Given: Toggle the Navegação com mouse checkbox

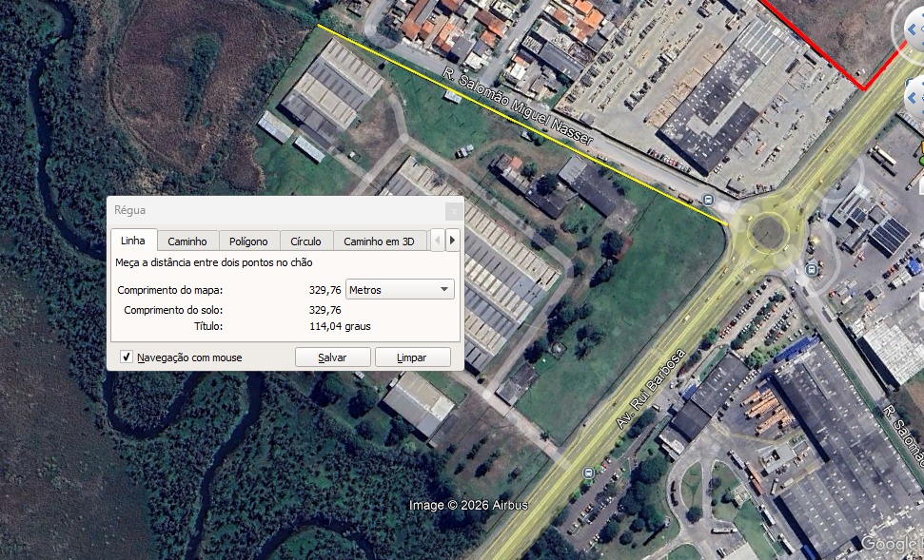Looking at the screenshot, I should [127, 357].
